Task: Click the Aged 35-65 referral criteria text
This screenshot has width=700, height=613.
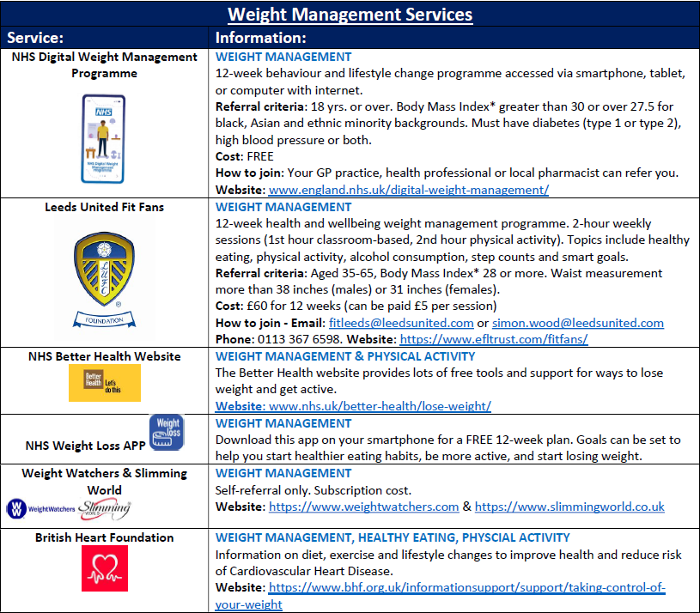Action: 439,282
